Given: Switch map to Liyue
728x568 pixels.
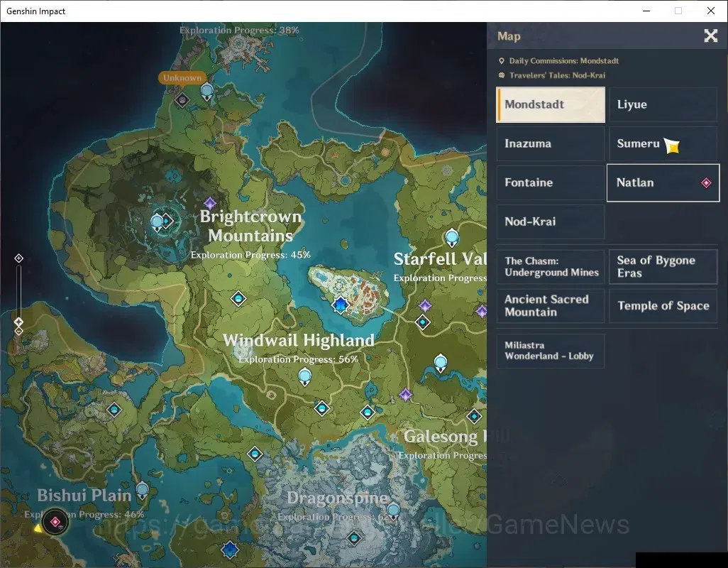Looking at the screenshot, I should pos(663,105).
